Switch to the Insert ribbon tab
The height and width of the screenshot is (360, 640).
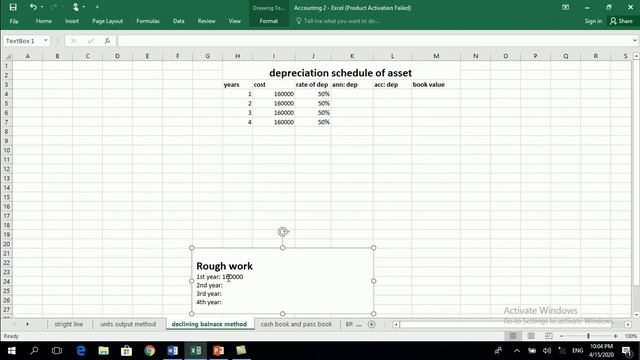pyautogui.click(x=72, y=21)
